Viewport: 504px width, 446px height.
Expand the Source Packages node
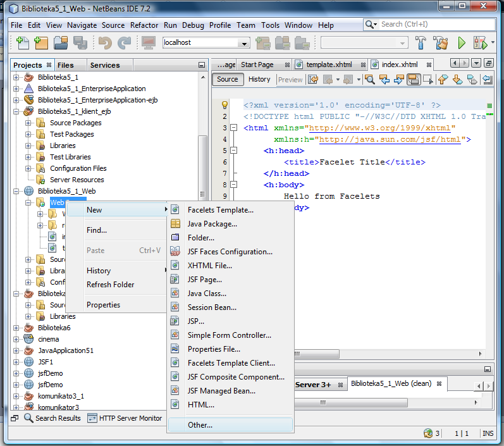click(28, 123)
